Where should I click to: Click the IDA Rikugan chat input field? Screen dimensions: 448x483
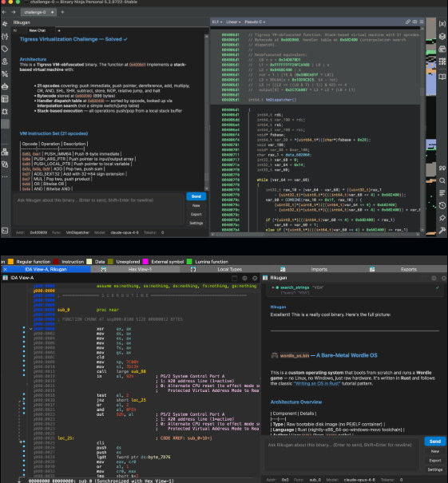pos(343,456)
